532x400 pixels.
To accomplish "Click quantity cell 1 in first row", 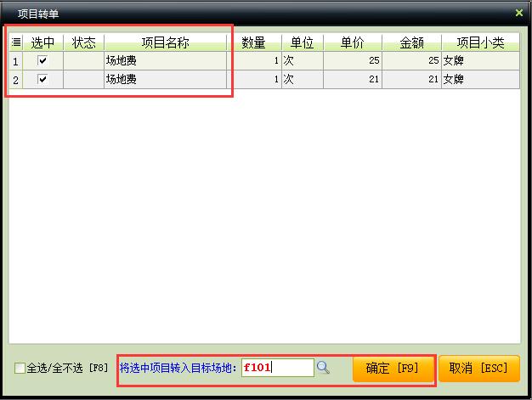I will (x=254, y=60).
